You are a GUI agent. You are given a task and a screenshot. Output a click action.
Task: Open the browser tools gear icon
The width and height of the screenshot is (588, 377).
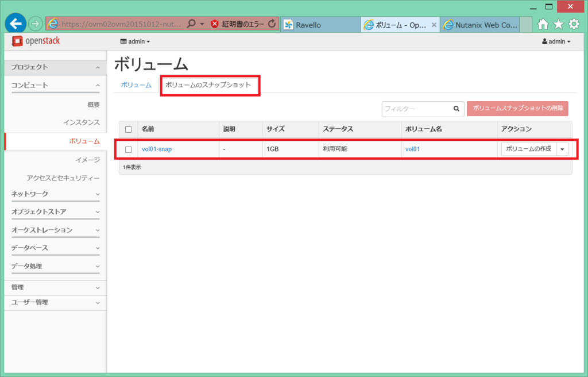[572, 25]
